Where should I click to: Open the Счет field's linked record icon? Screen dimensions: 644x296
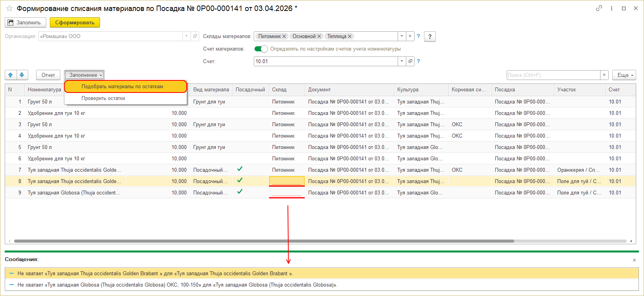(410, 61)
